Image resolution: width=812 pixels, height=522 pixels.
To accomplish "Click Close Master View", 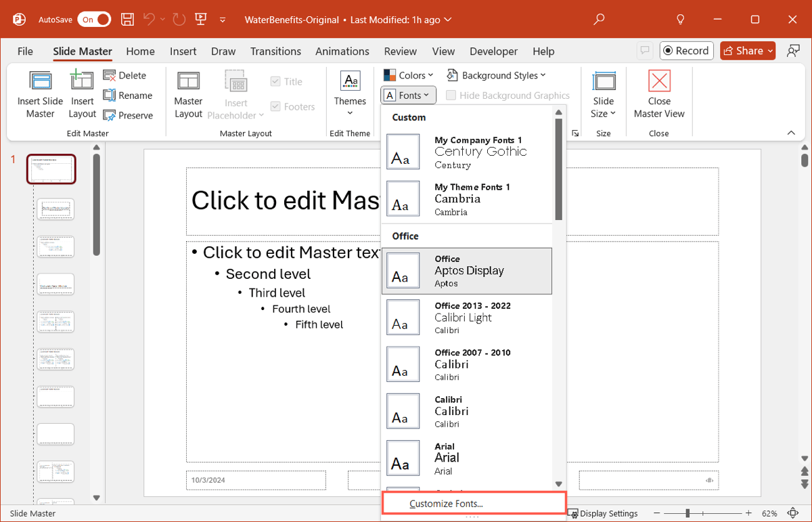I will click(659, 94).
